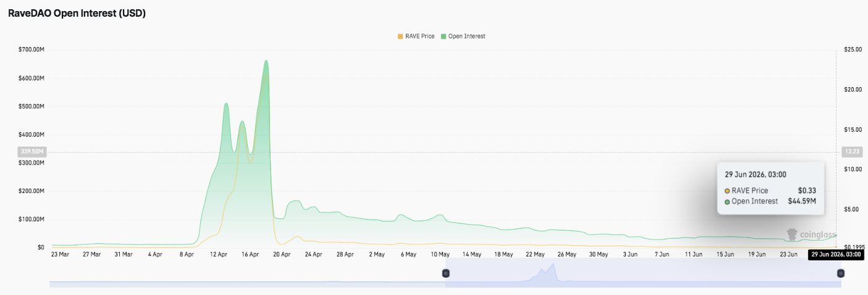Click the $0.33 tooltip price value
The width and height of the screenshot is (868, 295).
pos(807,190)
